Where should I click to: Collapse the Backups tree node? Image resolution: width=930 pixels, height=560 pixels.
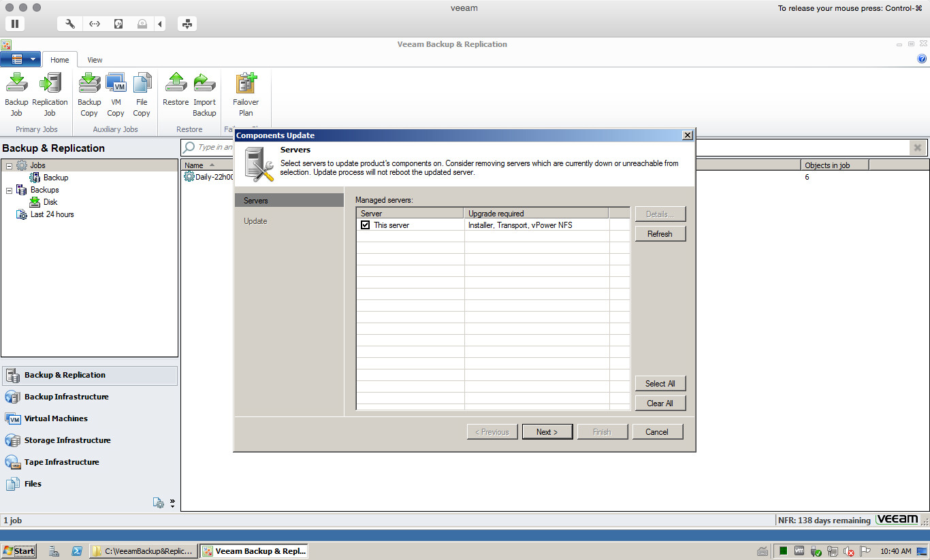point(10,190)
